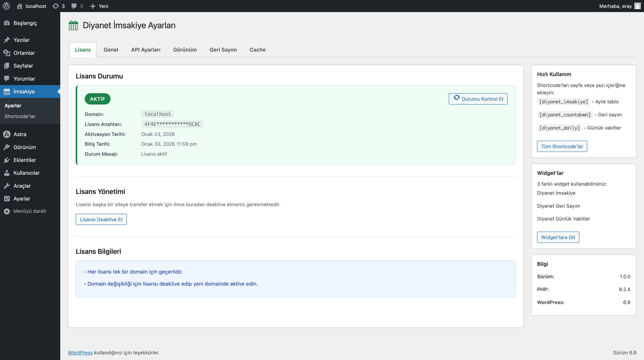Click the Lisans aktif status message
This screenshot has width=644, height=360.
point(154,154)
